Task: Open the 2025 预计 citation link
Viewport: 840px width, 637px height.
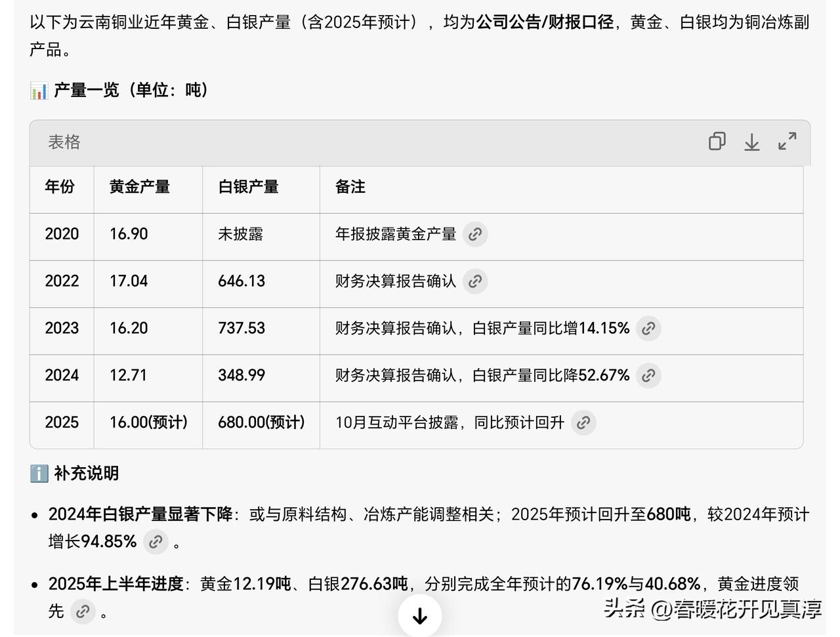Action: (583, 422)
